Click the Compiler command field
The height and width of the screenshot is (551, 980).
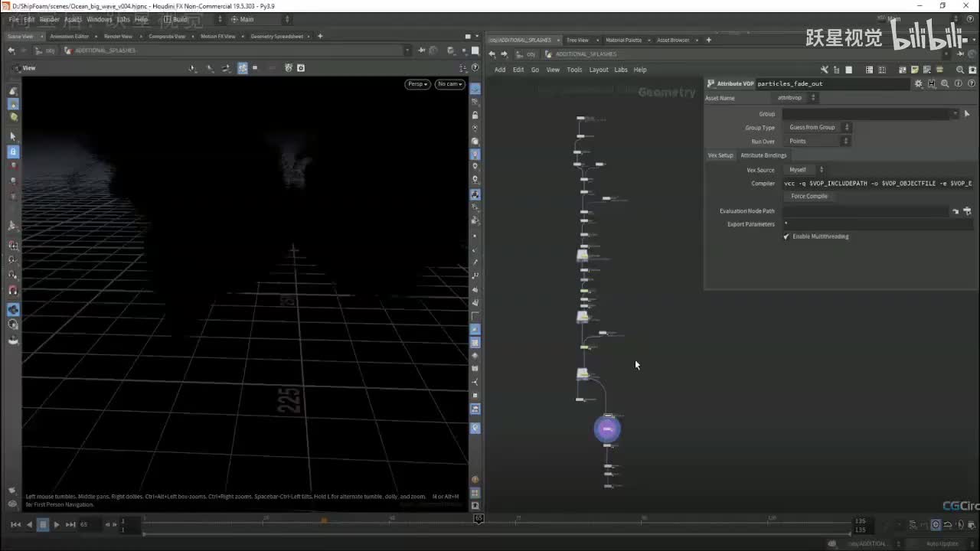[877, 184]
